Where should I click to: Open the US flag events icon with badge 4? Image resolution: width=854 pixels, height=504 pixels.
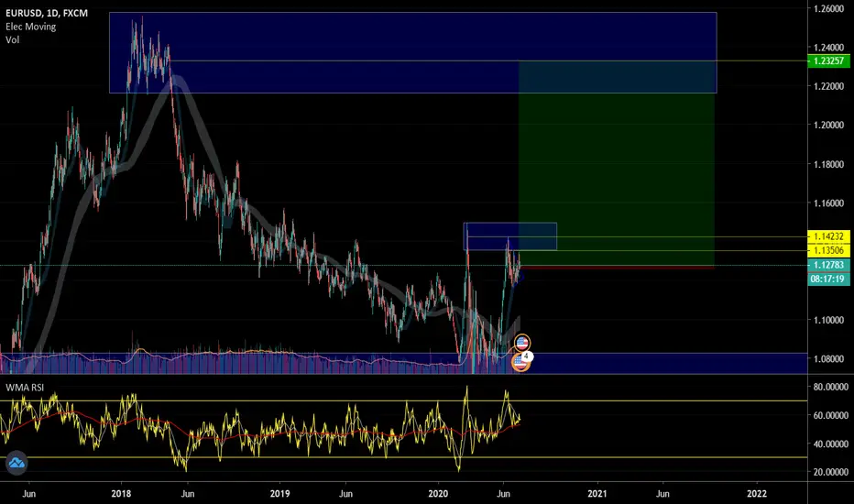tap(520, 362)
